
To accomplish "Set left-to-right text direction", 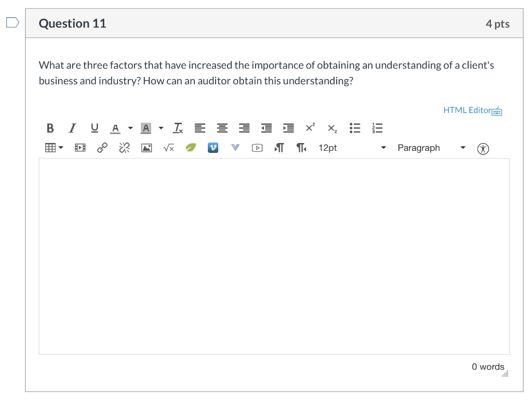I will click(279, 148).
